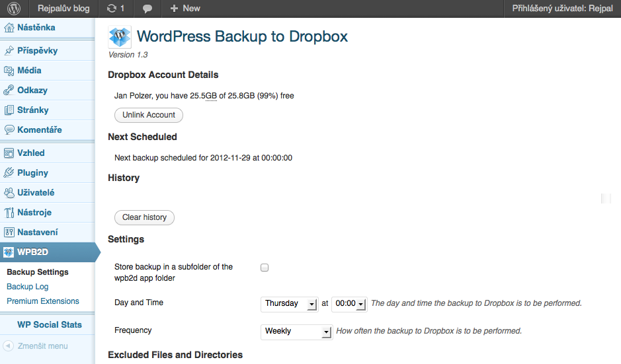Viewport: 621px width, 364px height.
Task: Open the New content menu label
Action: tap(191, 9)
